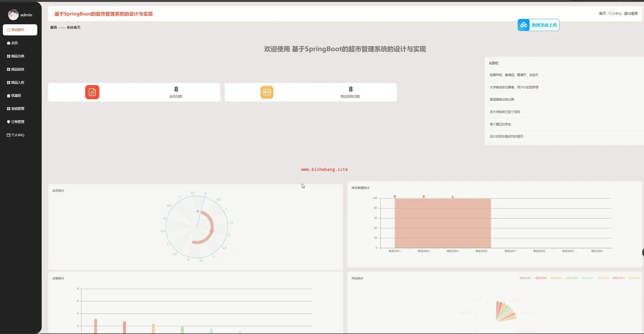This screenshot has width=644, height=334.
Task: Expand the 商品入库 sidebar section
Action: (17, 82)
